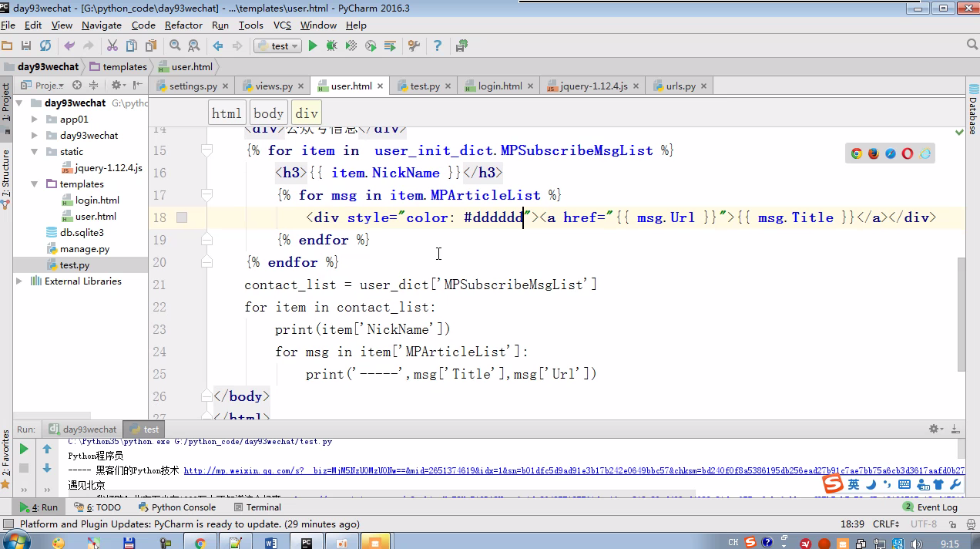The width and height of the screenshot is (980, 549).
Task: Collapse the templates folder
Action: pos(35,184)
